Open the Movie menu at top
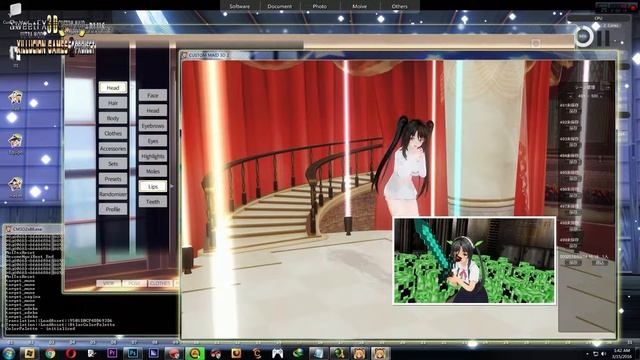 pyautogui.click(x=360, y=6)
